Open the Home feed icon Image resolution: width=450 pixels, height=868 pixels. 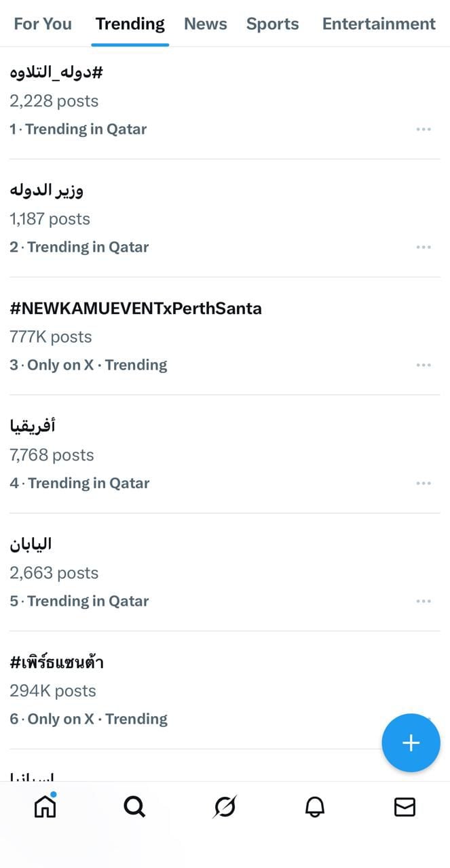[x=45, y=806]
